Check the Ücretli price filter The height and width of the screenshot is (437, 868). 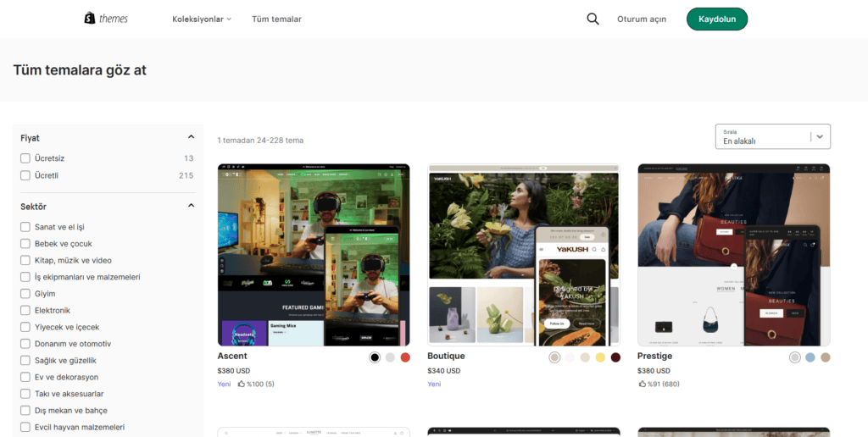(x=25, y=175)
